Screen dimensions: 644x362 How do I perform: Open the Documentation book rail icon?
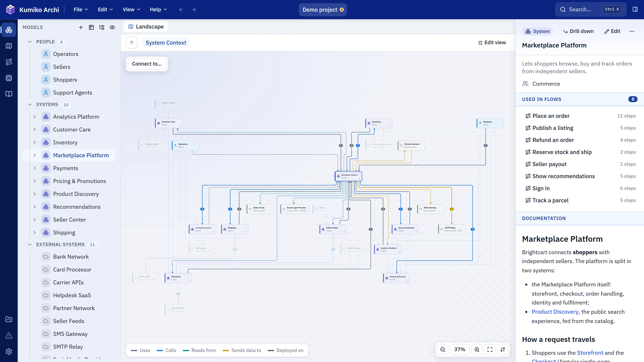point(9,94)
